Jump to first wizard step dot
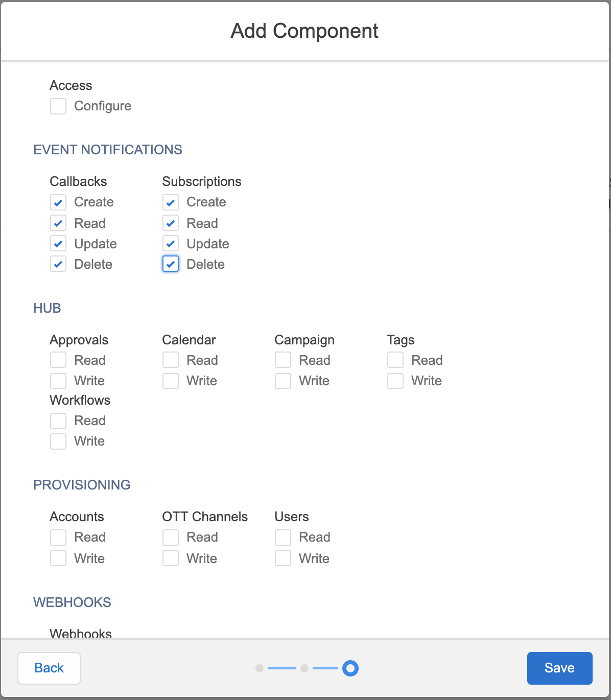The width and height of the screenshot is (611, 700). (x=260, y=668)
